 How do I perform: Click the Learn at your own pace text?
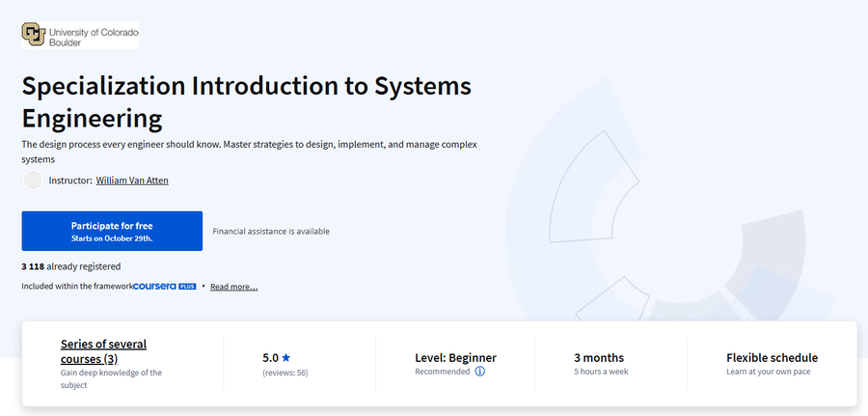pos(769,372)
